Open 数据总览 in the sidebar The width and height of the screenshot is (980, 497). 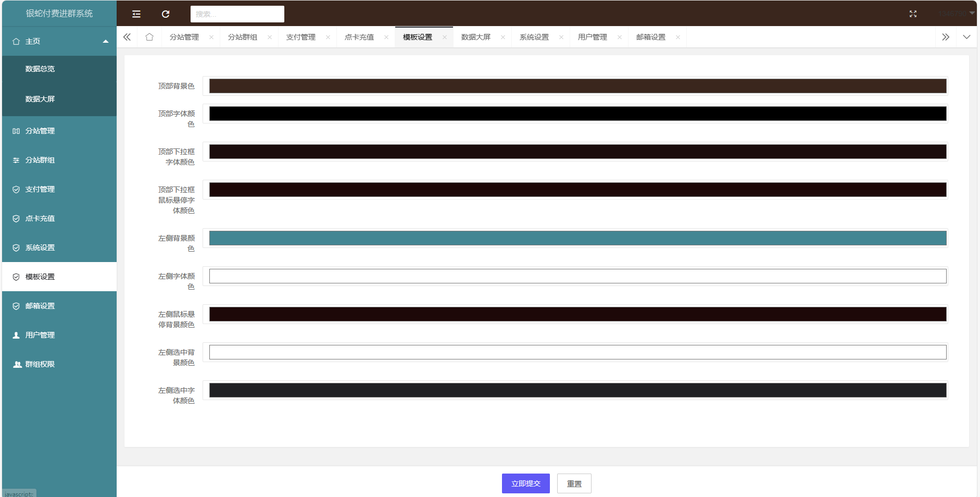click(x=40, y=69)
